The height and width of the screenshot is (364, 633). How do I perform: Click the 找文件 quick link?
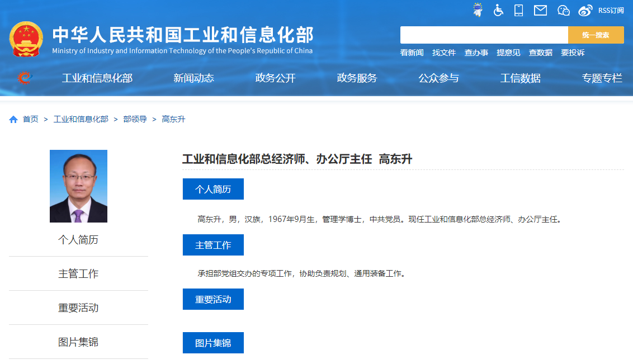pos(444,53)
